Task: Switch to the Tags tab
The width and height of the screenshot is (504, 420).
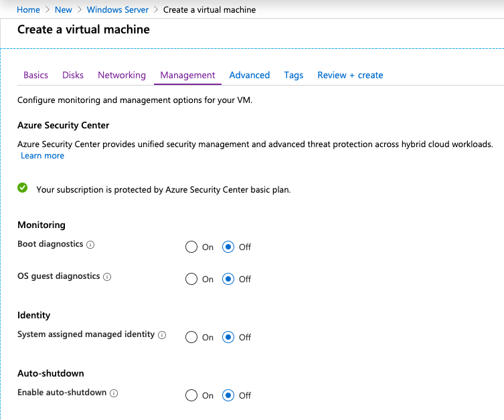Action: 293,75
